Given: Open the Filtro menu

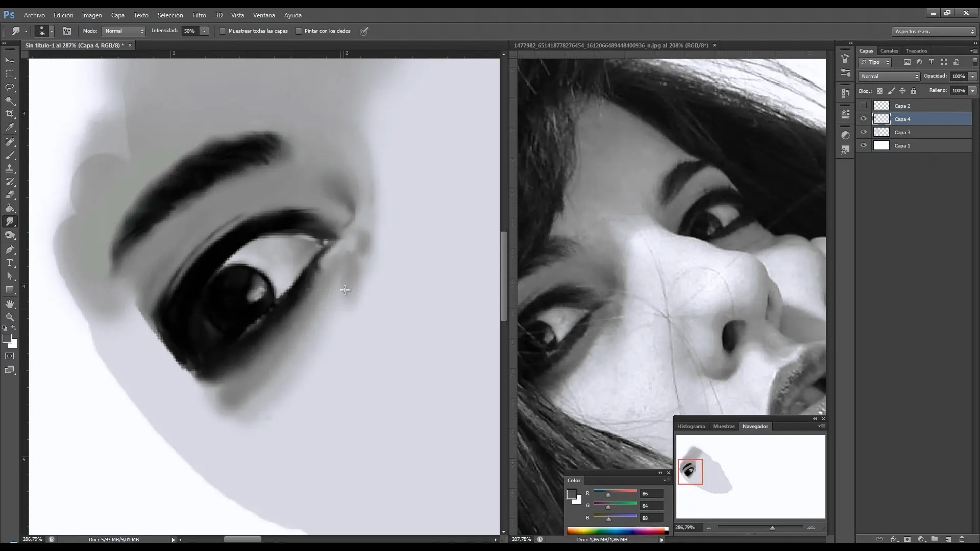Looking at the screenshot, I should coord(199,15).
